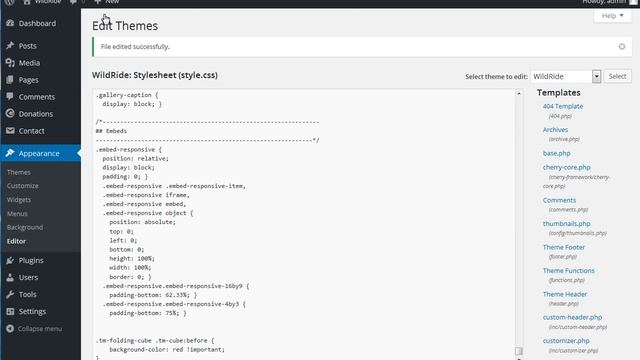Click the '## Embeds' comment line
The height and width of the screenshot is (360, 640).
coord(111,131)
